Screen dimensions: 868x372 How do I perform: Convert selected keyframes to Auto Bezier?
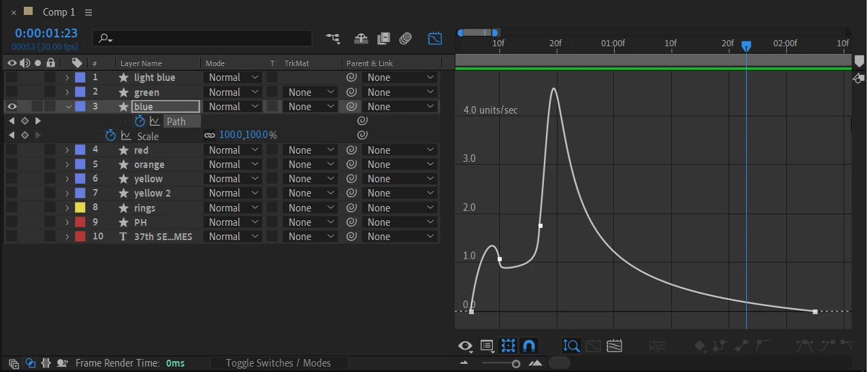click(x=763, y=345)
